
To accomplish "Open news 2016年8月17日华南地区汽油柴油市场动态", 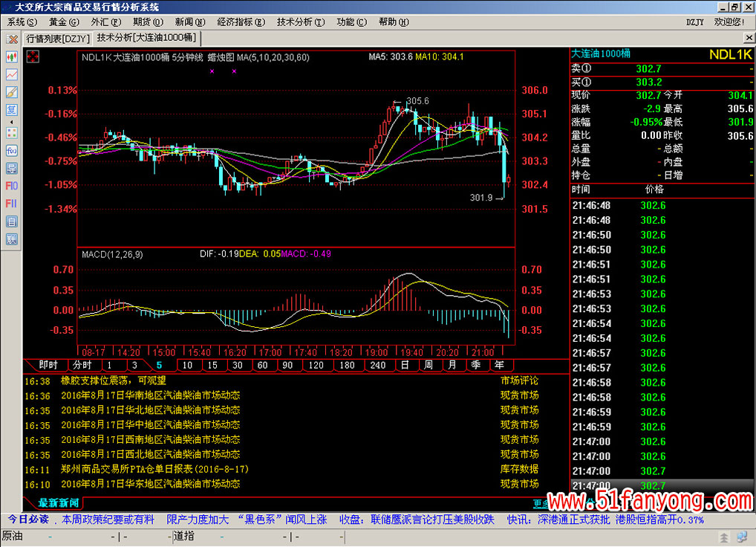I will (151, 395).
